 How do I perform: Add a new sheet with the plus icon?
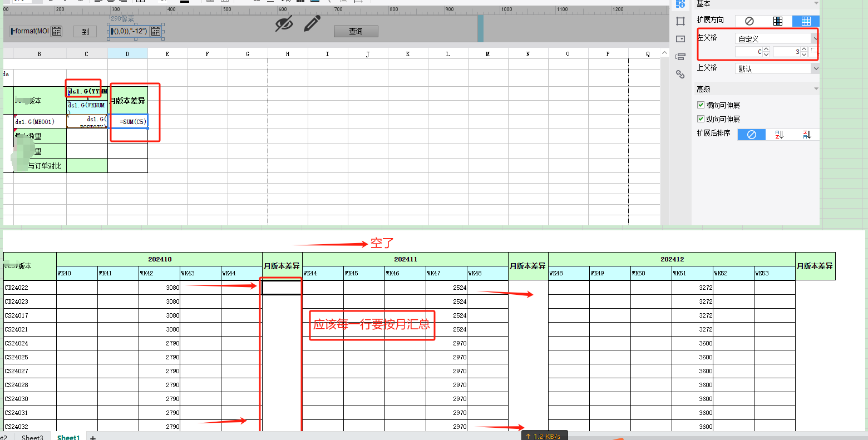pos(93,438)
